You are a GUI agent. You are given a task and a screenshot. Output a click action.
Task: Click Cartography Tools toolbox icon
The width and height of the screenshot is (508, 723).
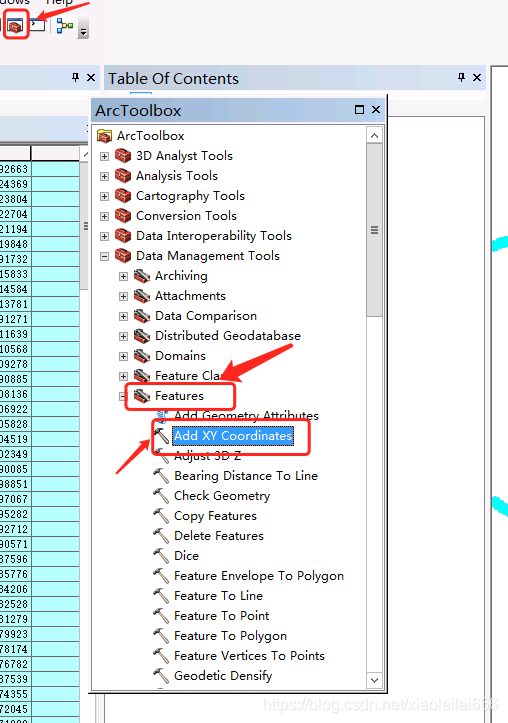(x=123, y=196)
